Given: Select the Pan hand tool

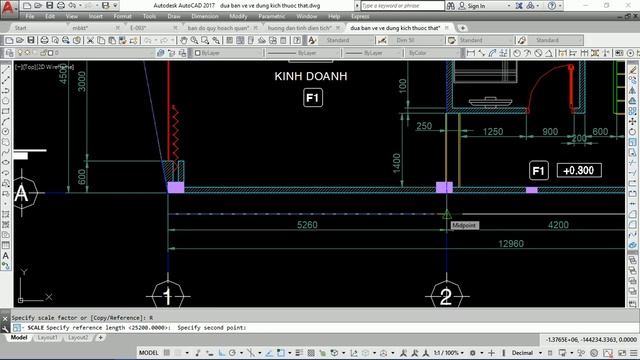Looking at the screenshot, I should 184,40.
